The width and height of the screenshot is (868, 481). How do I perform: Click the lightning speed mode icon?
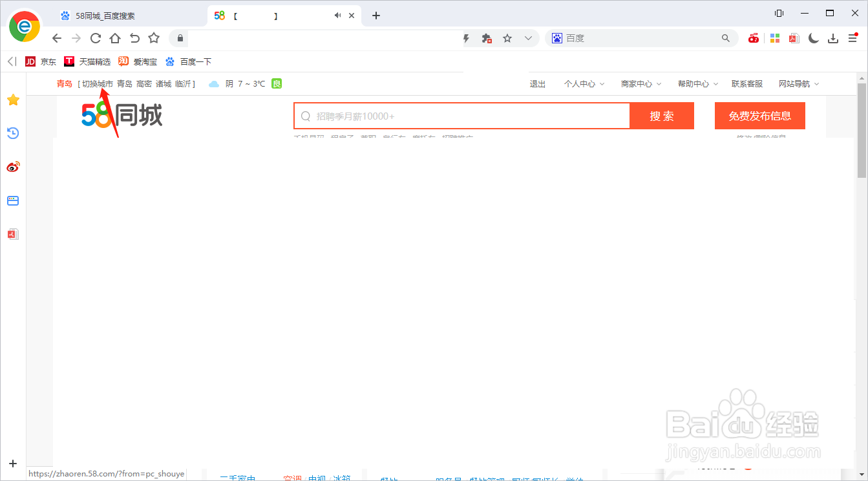pos(467,39)
